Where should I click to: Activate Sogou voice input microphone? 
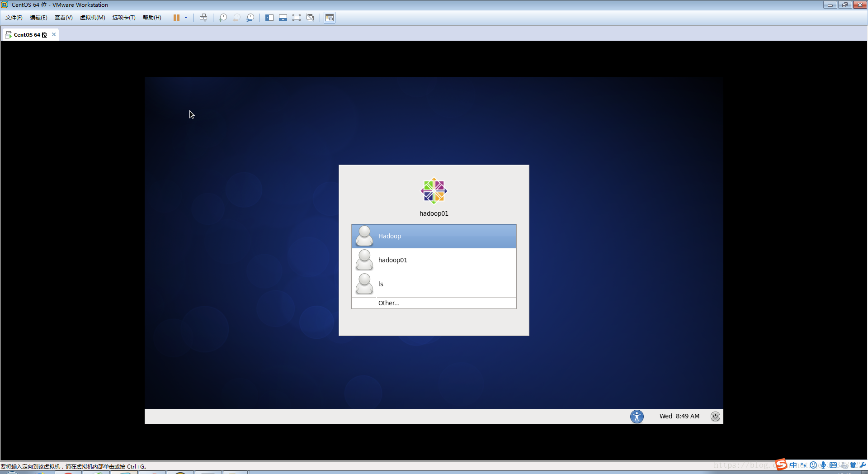[x=823, y=465]
